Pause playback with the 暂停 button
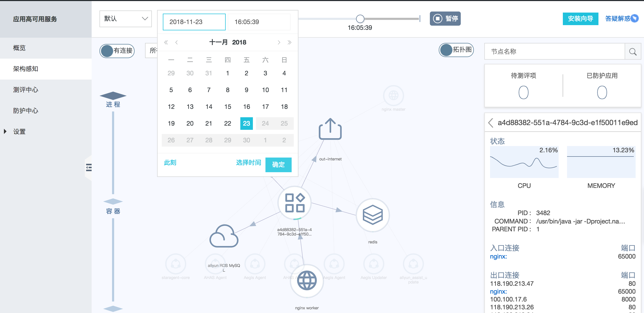The height and width of the screenshot is (313, 644). pyautogui.click(x=445, y=19)
